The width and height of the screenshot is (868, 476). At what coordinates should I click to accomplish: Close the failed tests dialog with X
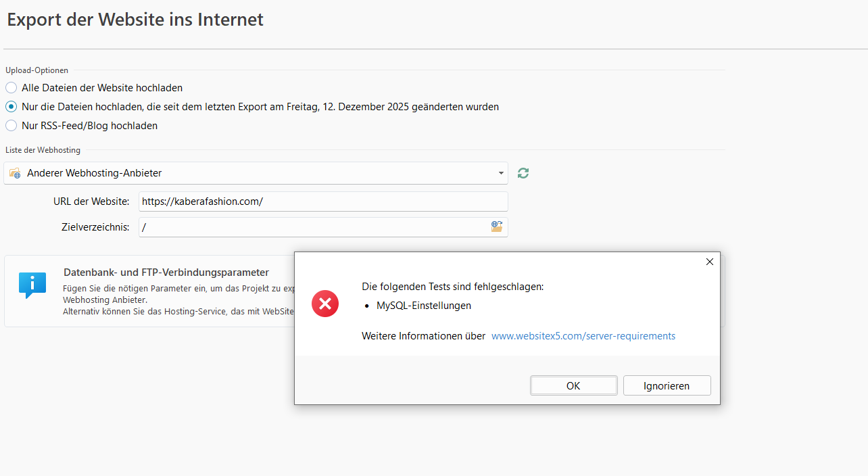tap(709, 262)
